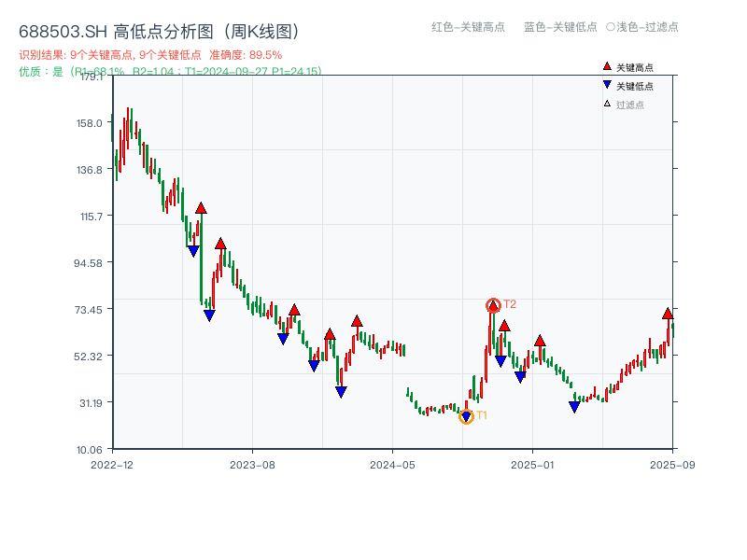Click the circled T1 key low marker
Screen dimensions: 747x560
pyautogui.click(x=465, y=415)
